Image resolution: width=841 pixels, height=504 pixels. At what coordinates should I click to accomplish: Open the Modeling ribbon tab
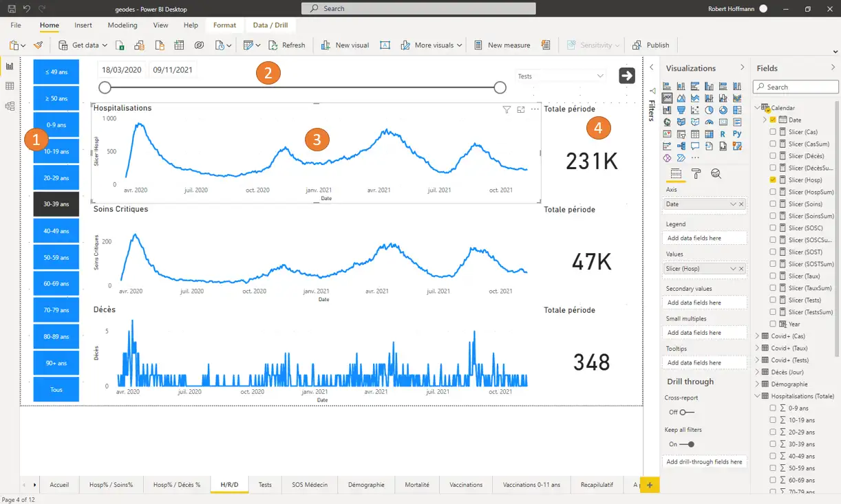[x=123, y=25]
